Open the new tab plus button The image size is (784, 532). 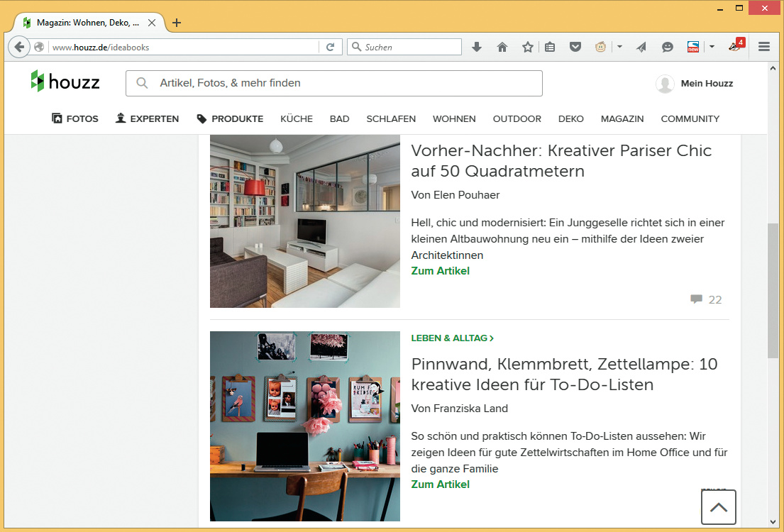(x=177, y=23)
